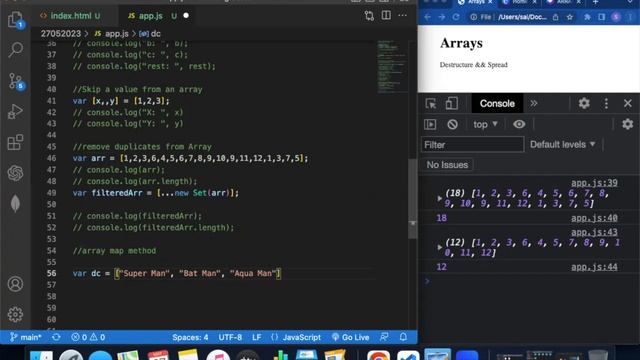Open the Search view in activity bar
The height and width of the screenshot is (360, 640).
click(16, 50)
